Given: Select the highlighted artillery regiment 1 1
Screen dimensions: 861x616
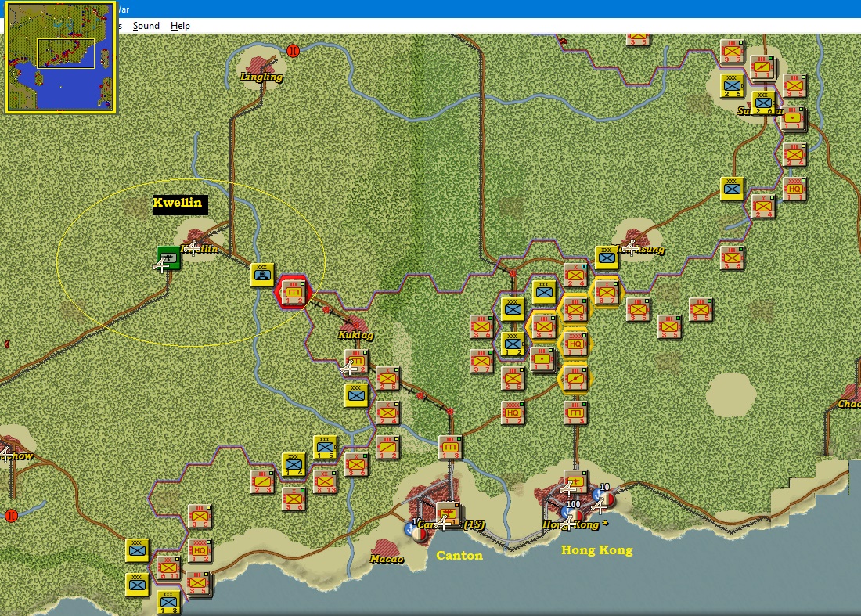Looking at the screenshot, I should (x=575, y=378).
